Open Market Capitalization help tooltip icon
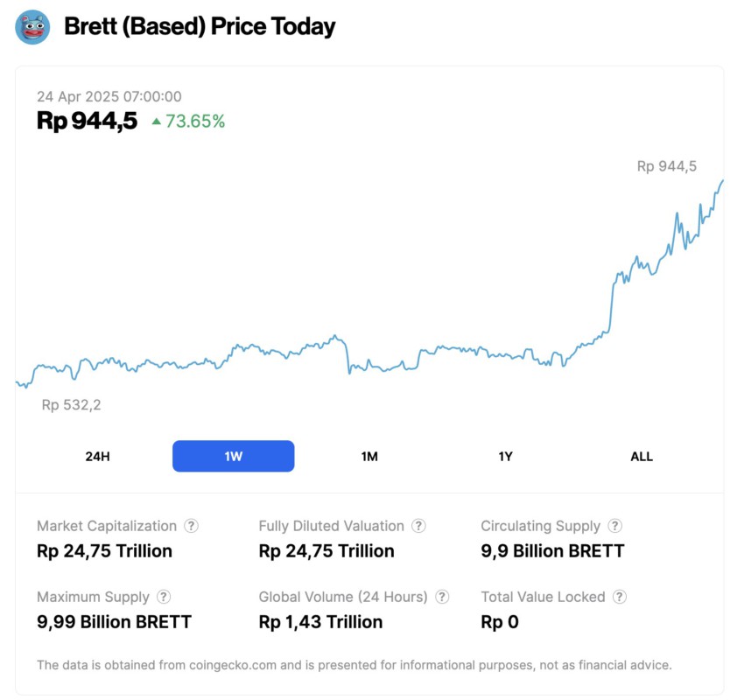The image size is (730, 700). (191, 527)
